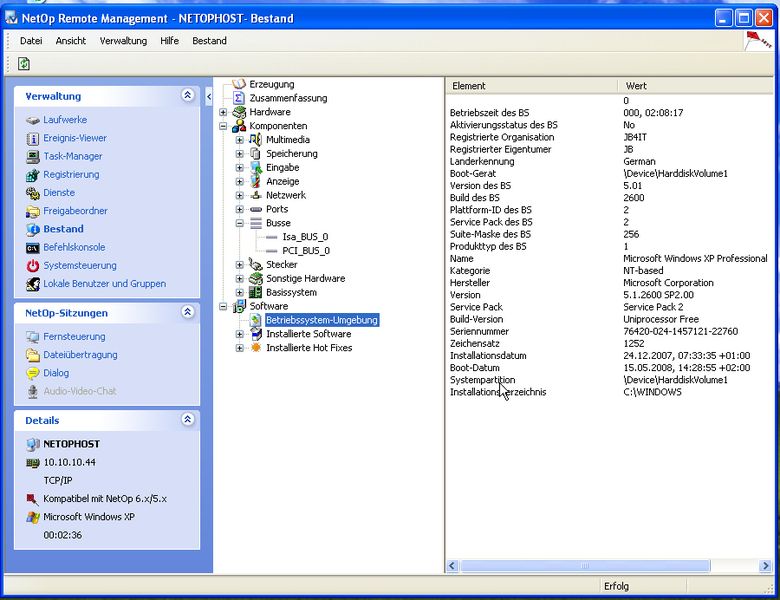Collapse the Busse tree node
The width and height of the screenshot is (780, 600).
(239, 223)
